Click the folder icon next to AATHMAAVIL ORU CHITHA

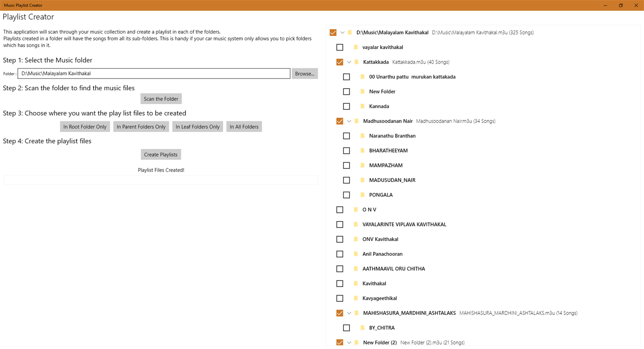[356, 268]
